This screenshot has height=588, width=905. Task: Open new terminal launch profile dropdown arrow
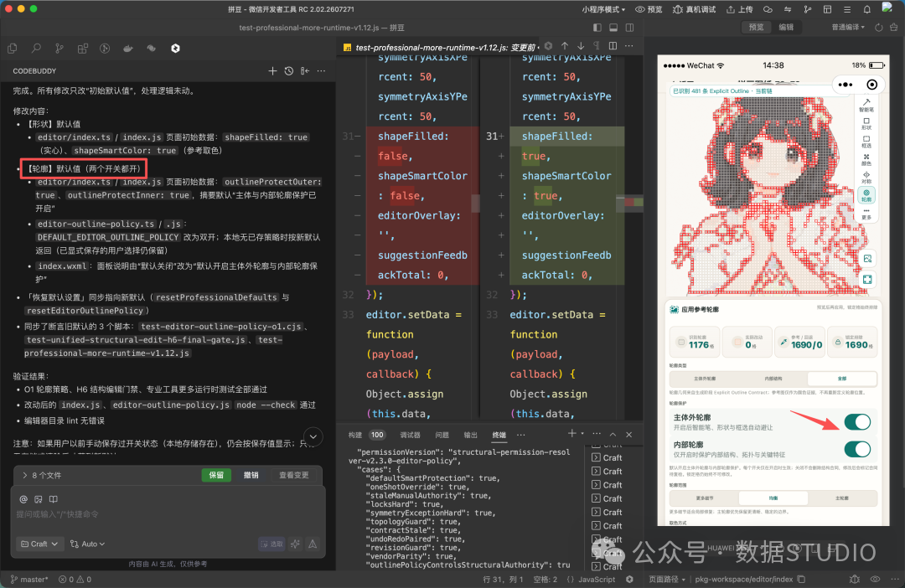click(x=582, y=434)
